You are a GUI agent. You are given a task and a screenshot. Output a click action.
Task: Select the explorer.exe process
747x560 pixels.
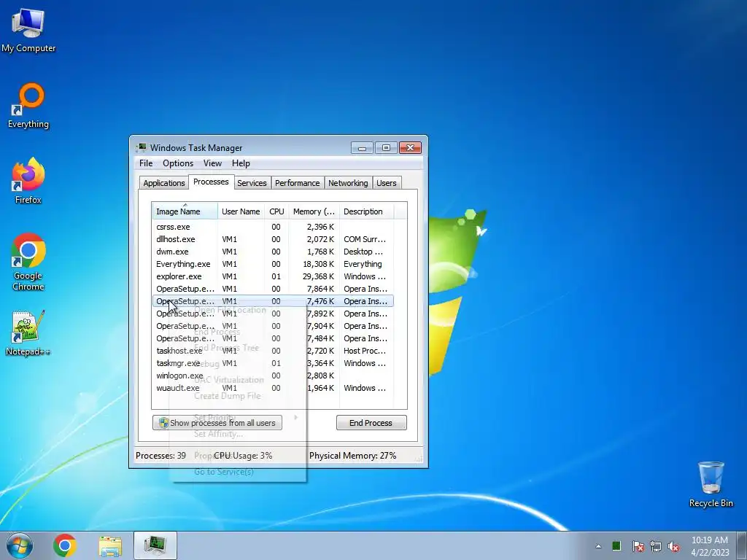(273, 276)
